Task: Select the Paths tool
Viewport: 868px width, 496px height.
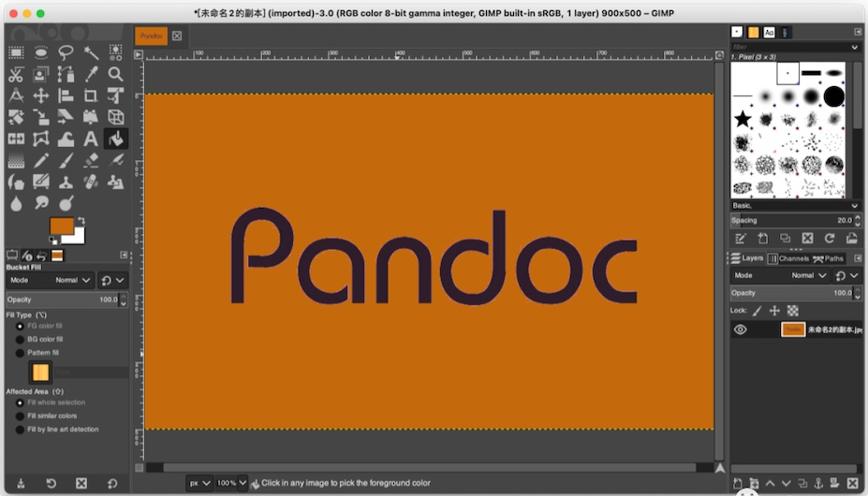Action: pos(66,74)
